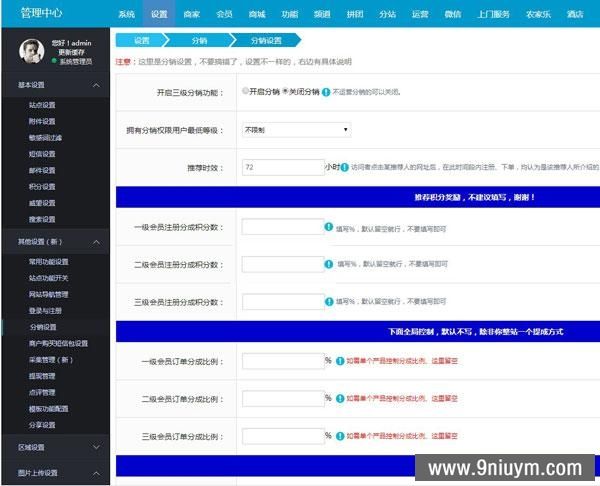This screenshot has height=486, width=600.
Task: Open 点评管理 in the sidebar
Action: coord(42,392)
